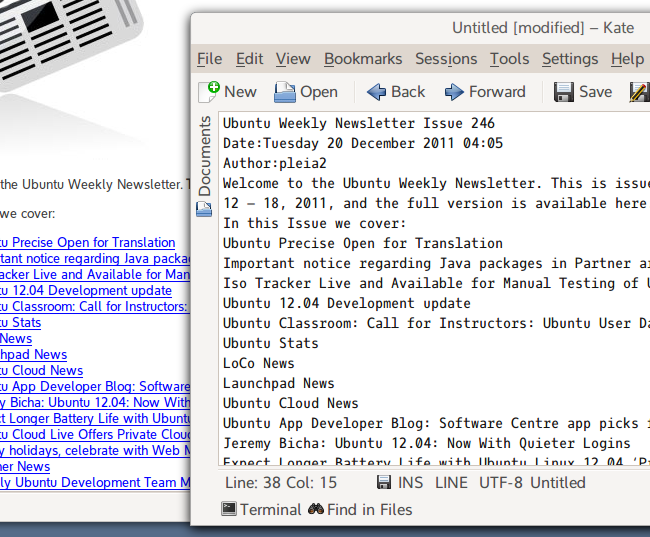
Task: Go Forward using the right arrow icon
Action: tap(454, 92)
